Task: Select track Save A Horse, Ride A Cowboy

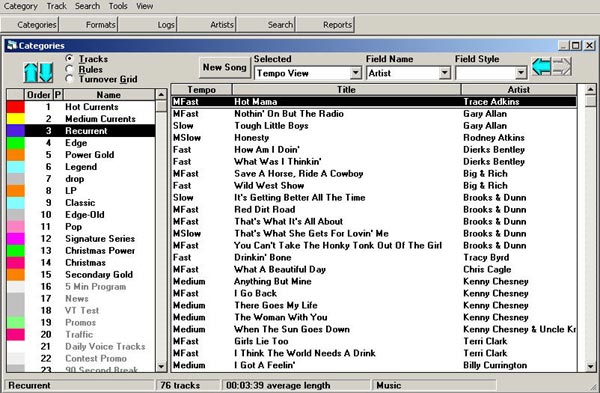Action: [374, 173]
